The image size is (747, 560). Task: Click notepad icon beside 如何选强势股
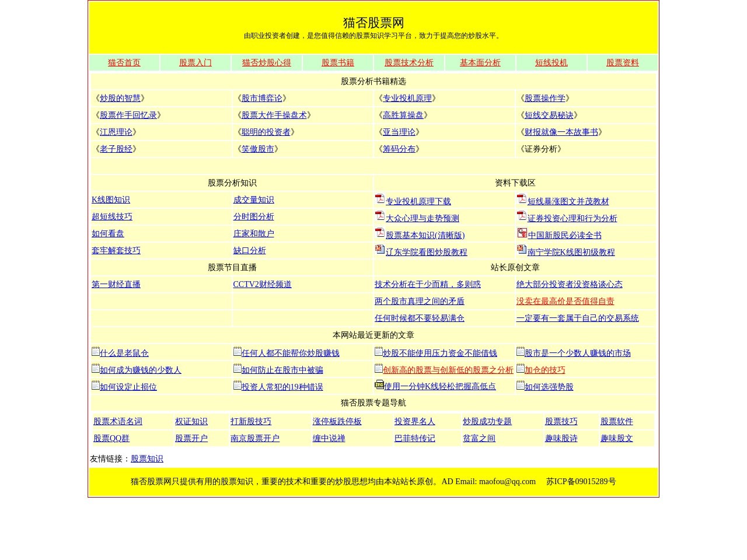pyautogui.click(x=520, y=385)
